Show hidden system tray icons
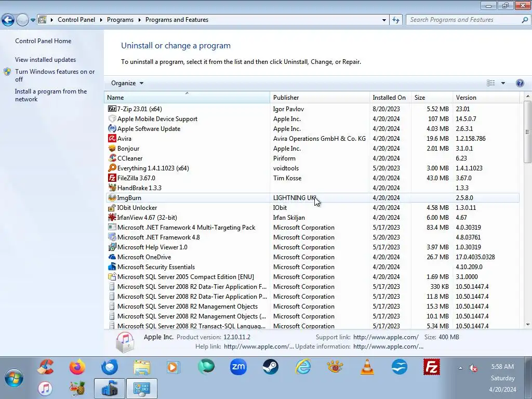Image resolution: width=532 pixels, height=399 pixels. tap(460, 368)
